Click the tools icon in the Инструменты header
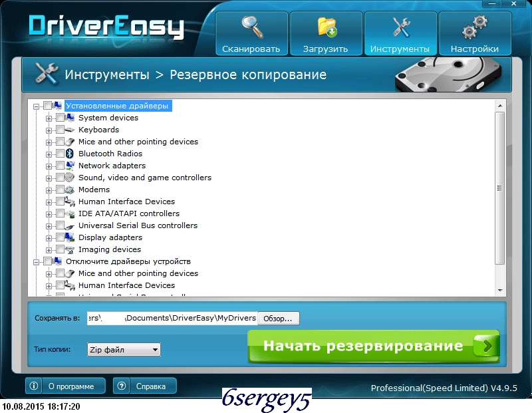This screenshot has height=413, width=532. 47,73
